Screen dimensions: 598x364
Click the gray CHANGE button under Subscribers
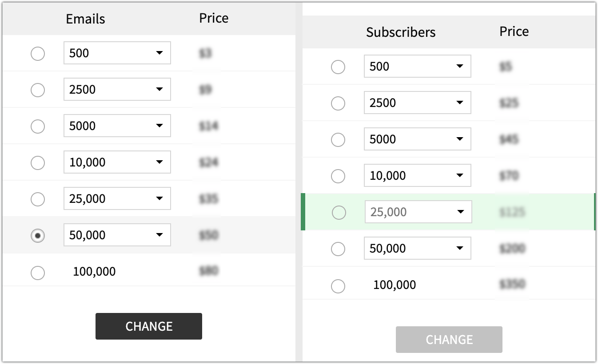click(449, 340)
